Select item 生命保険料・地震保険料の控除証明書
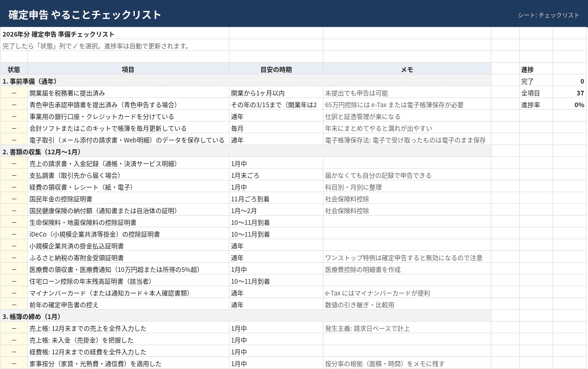 (x=128, y=222)
